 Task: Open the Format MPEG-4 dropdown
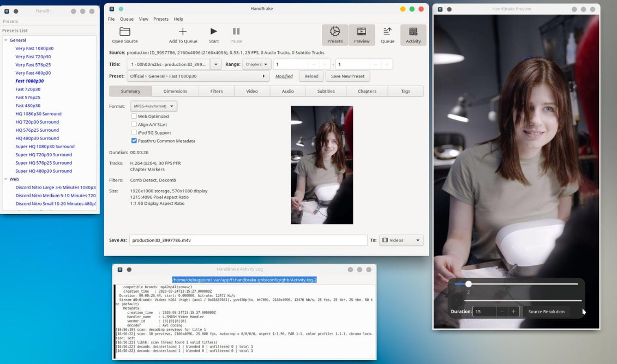click(153, 106)
